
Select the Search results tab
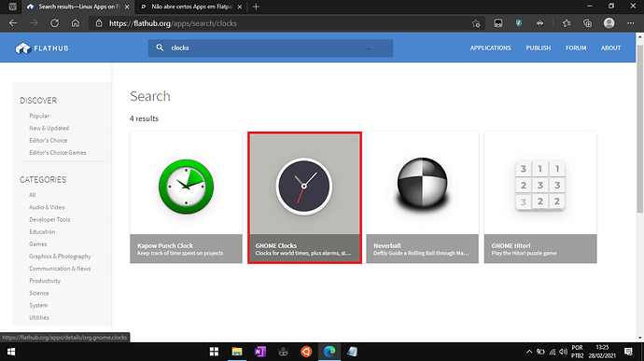click(78, 7)
